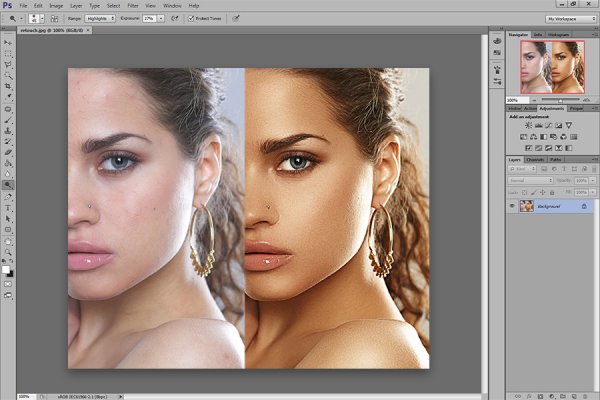The image size is (600, 400).
Task: Open the My Workspace dropdown
Action: coord(571,18)
